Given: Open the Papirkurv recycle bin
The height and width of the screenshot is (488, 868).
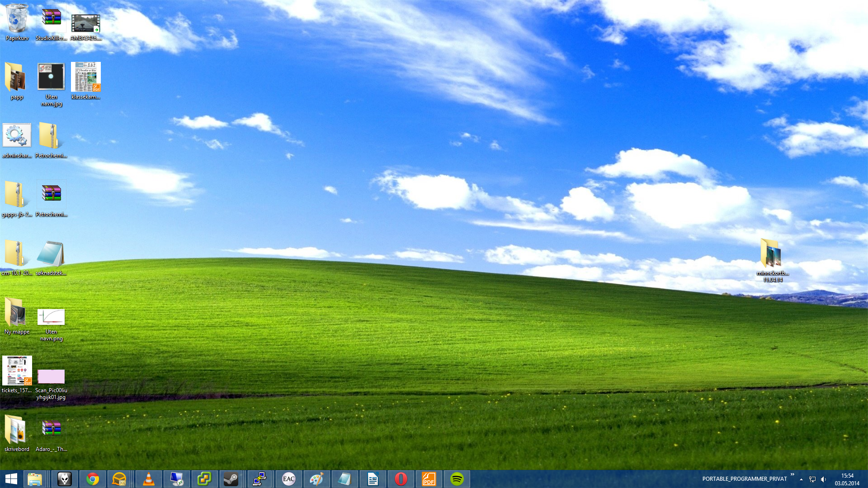Looking at the screenshot, I should 17,23.
